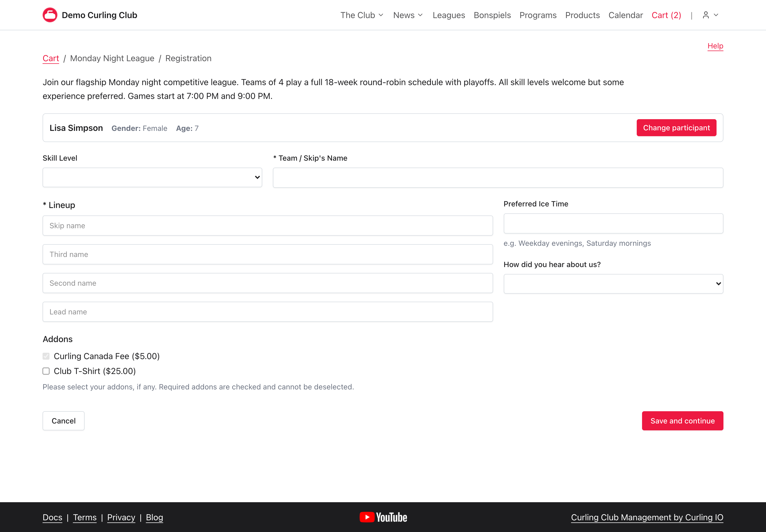Open Curling Club Management by Curling IO link
This screenshot has width=766, height=532.
(x=647, y=517)
